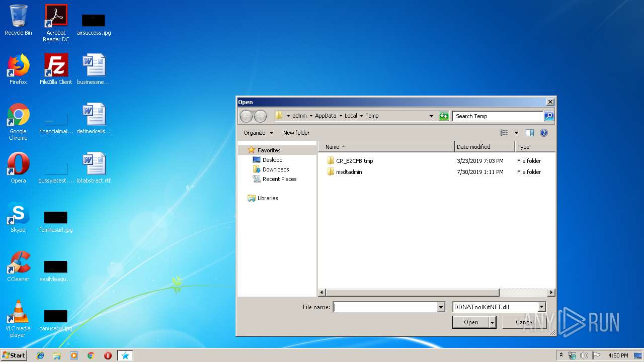Click the horizontal scrollbar left arrow

click(323, 292)
